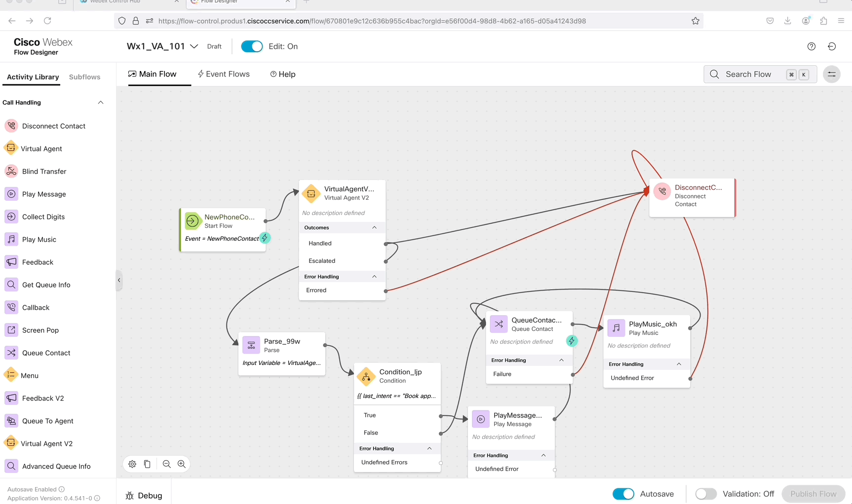
Task: Click the Play Music library icon
Action: point(11,239)
